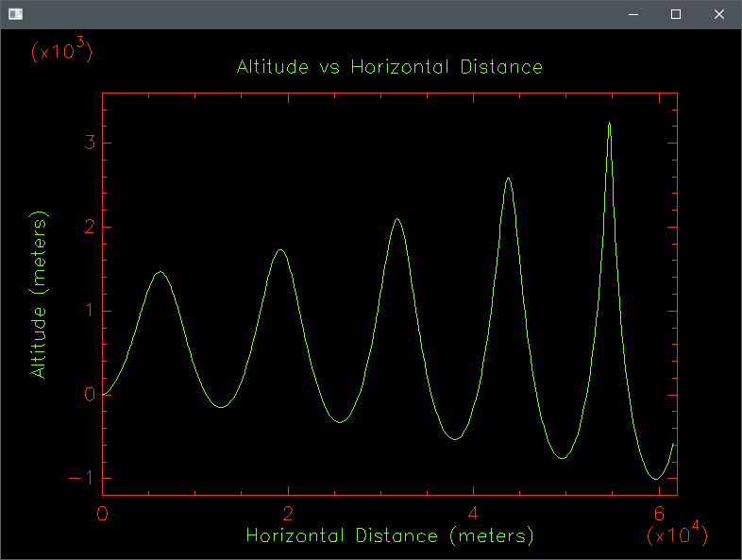
Task: Click the curve's starting point at the origin
Action: (x=104, y=394)
